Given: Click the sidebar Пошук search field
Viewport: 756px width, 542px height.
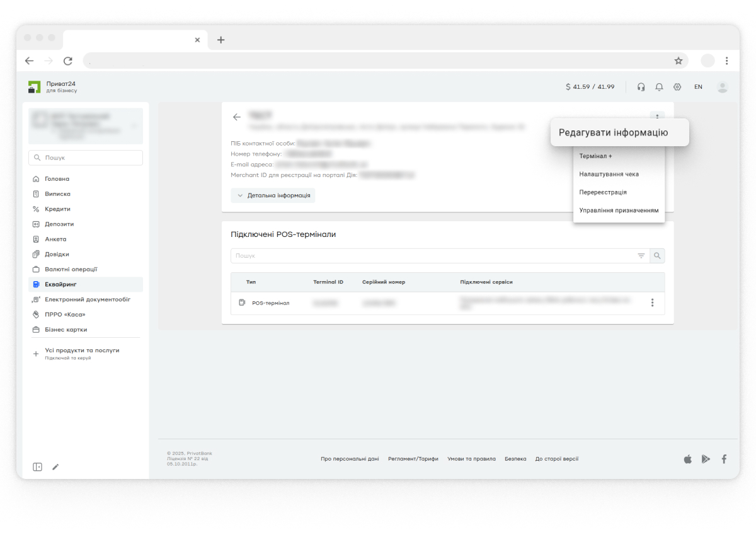Looking at the screenshot, I should click(86, 158).
